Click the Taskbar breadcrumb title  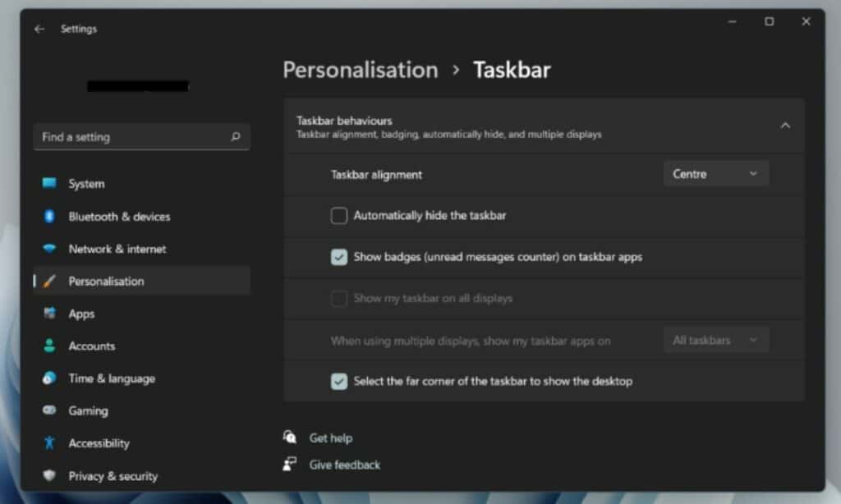point(512,70)
